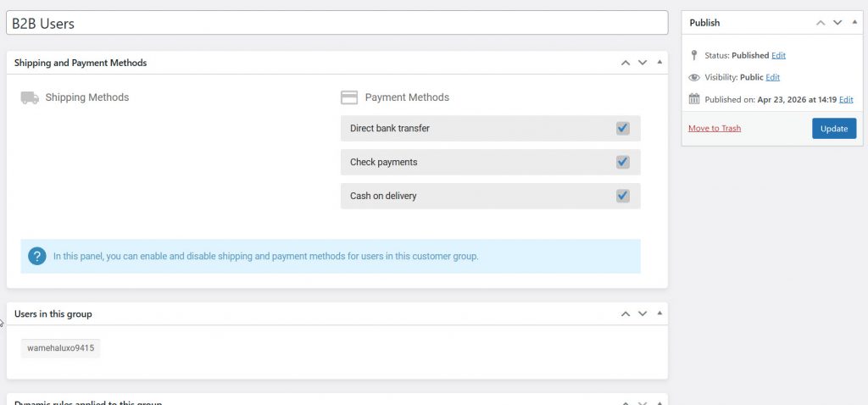Collapse the Shipping and Payment Methods panel
868x405 pixels.
pyautogui.click(x=659, y=63)
